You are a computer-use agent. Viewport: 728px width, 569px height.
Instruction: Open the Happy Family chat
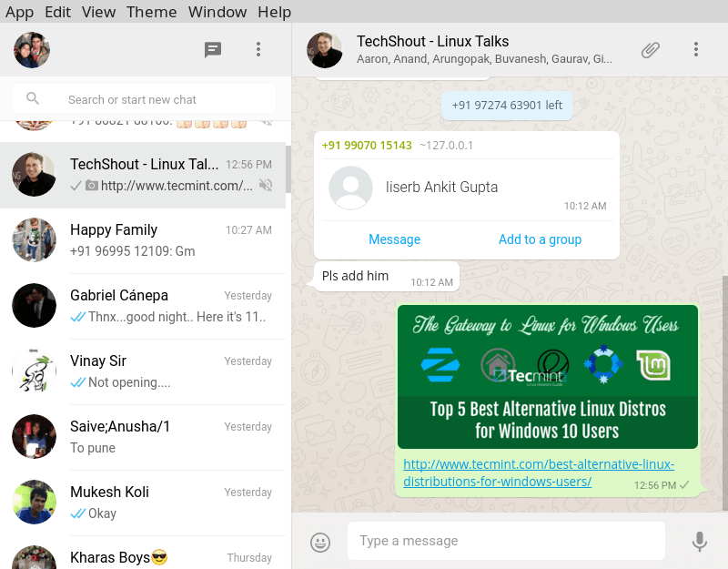[x=143, y=240]
